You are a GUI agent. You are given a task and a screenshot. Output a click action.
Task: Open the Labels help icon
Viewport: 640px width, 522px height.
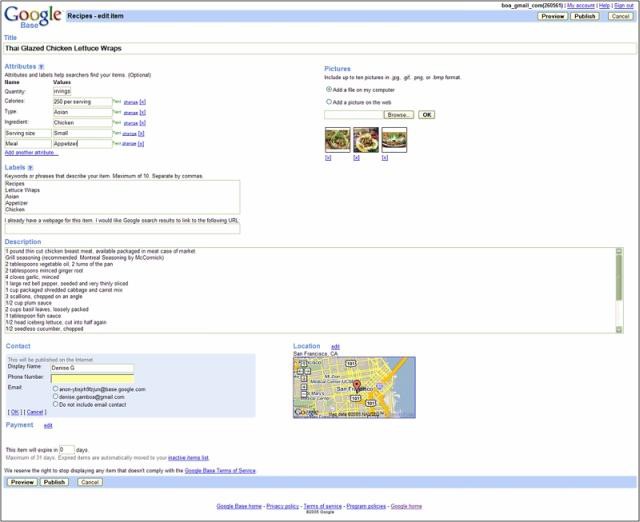(x=31, y=168)
